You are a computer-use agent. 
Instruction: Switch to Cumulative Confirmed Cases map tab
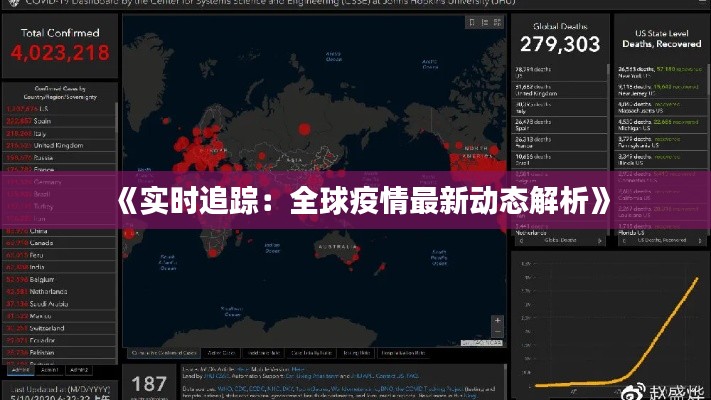(x=164, y=353)
